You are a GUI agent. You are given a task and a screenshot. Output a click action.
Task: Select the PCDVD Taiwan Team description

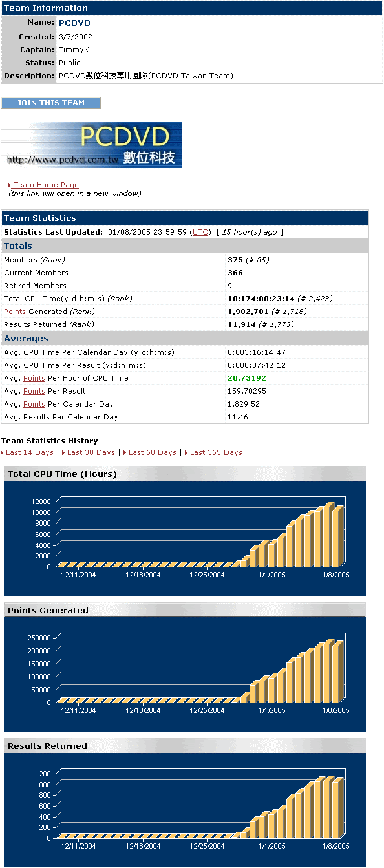click(x=146, y=76)
